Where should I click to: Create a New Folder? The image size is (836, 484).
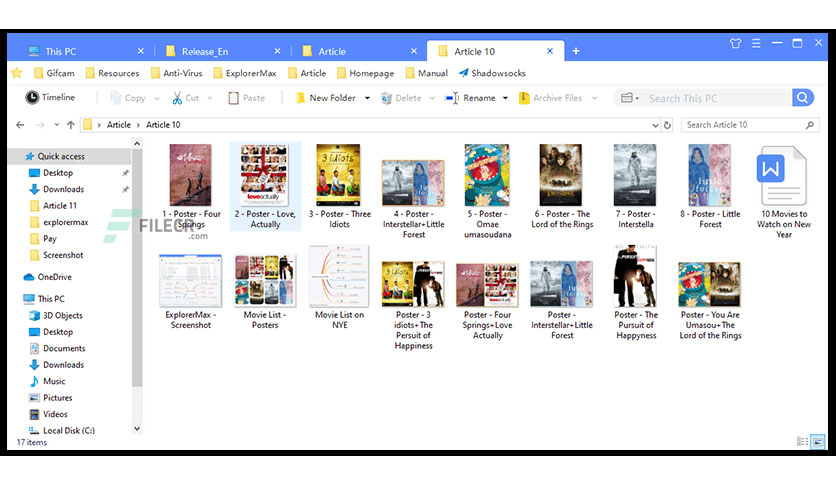point(326,98)
